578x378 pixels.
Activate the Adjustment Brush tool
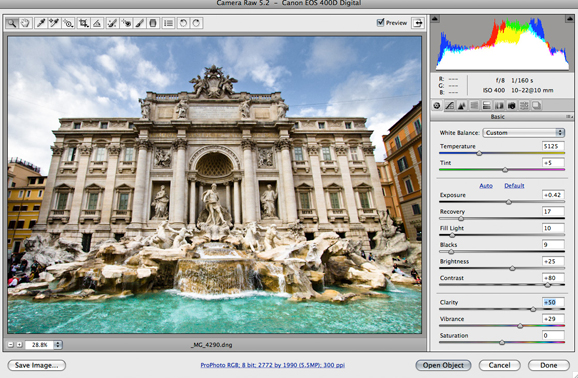point(140,23)
